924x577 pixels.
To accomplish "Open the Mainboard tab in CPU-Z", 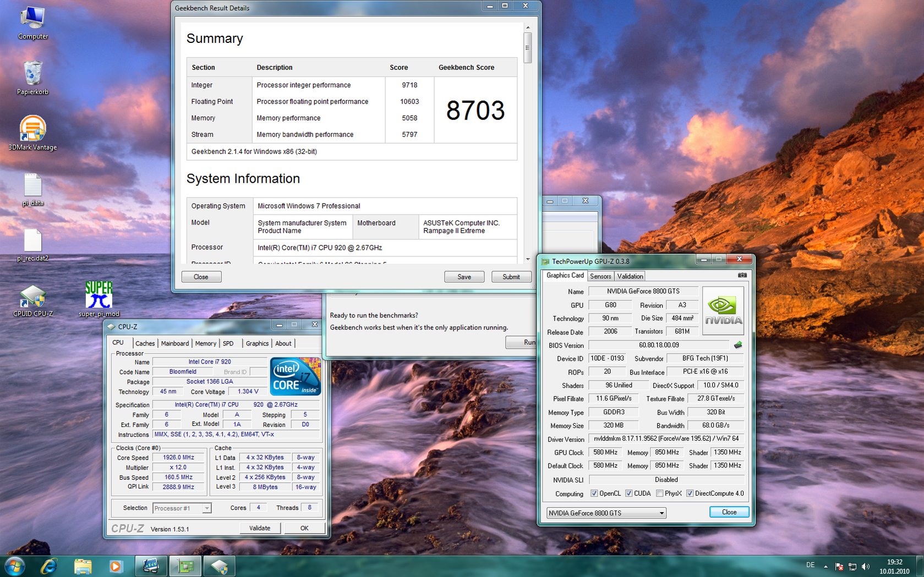I will point(174,343).
